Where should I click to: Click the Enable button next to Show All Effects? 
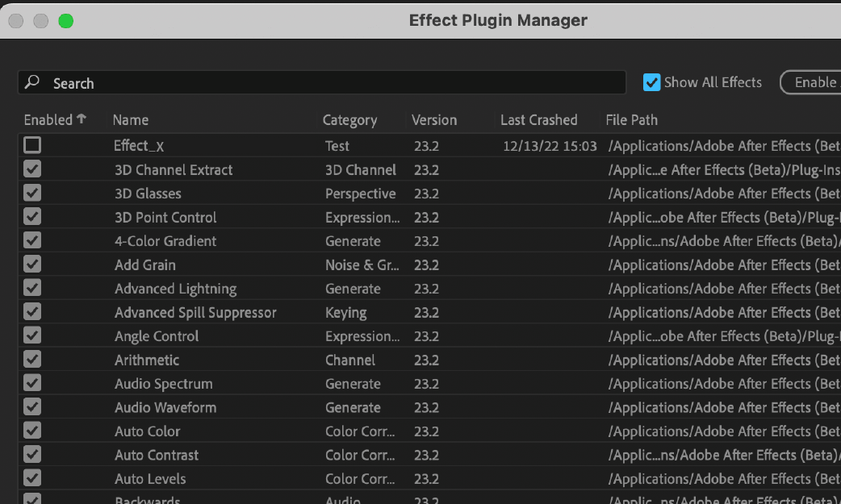pyautogui.click(x=814, y=82)
